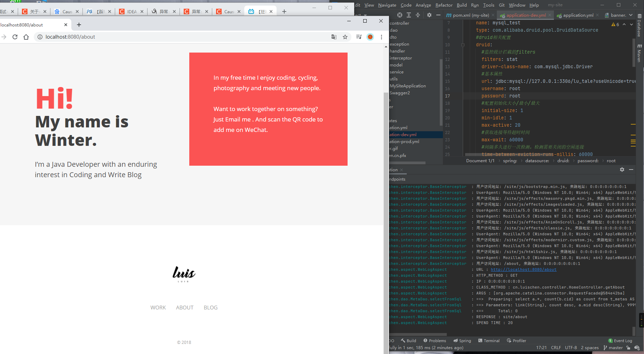Open the Event Log

[620, 341]
